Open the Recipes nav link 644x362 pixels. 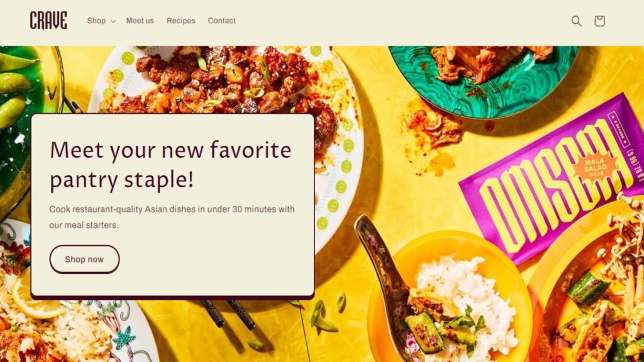180,21
